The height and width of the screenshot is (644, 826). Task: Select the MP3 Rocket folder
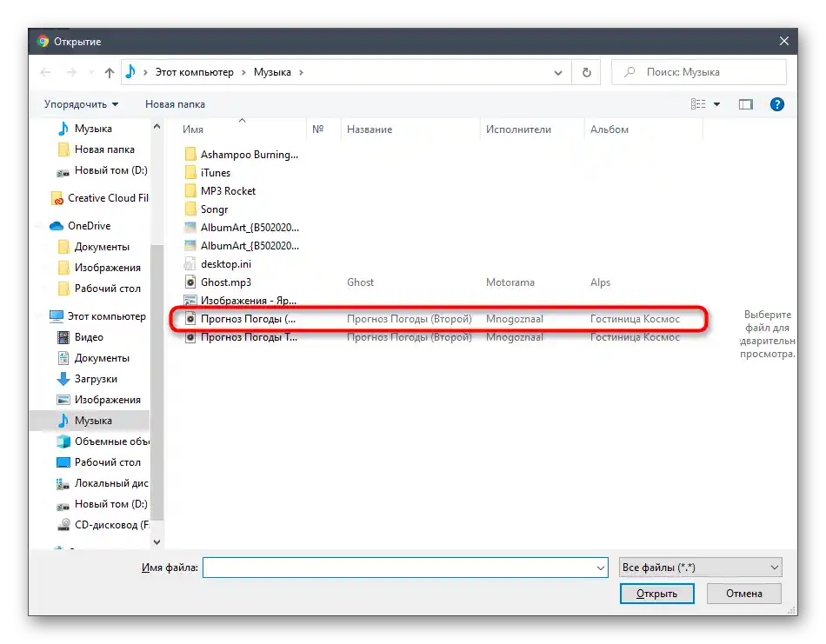pyautogui.click(x=220, y=190)
